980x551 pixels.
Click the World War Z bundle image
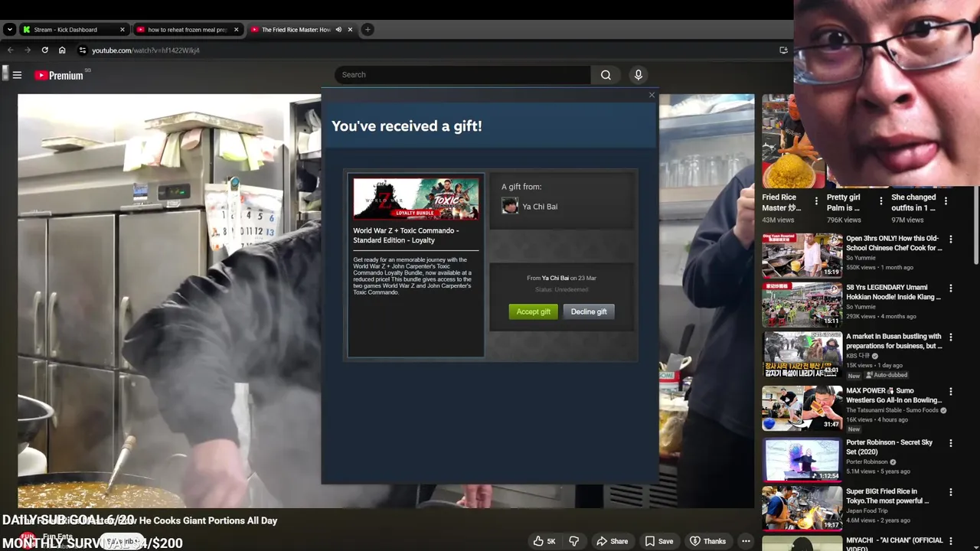pos(416,199)
